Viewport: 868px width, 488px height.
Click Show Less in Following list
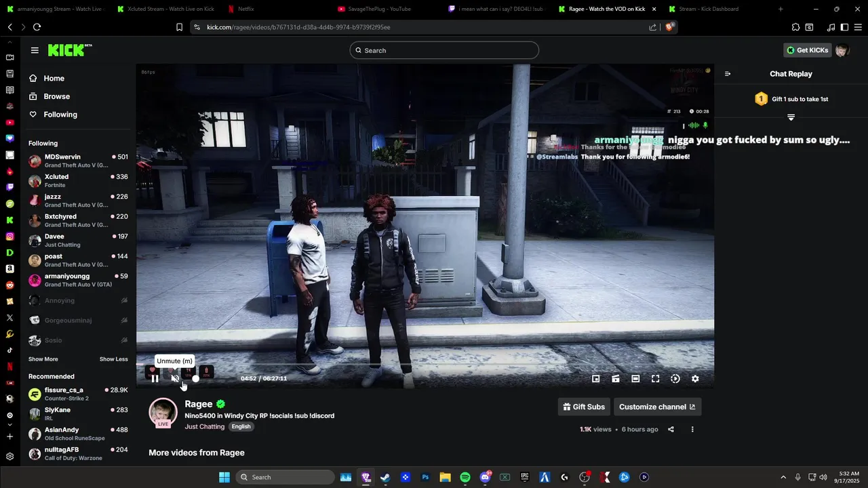113,359
